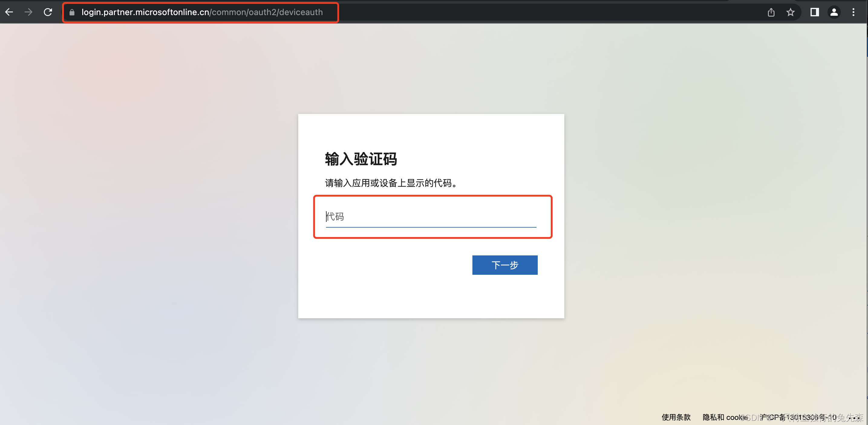Go back with the browser back arrow
The width and height of the screenshot is (868, 425).
[9, 12]
